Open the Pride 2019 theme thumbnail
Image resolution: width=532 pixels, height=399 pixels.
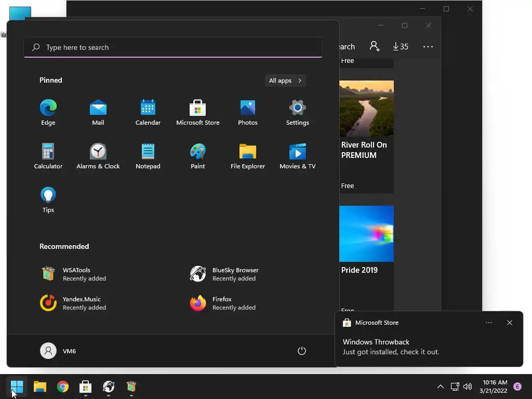tap(367, 234)
